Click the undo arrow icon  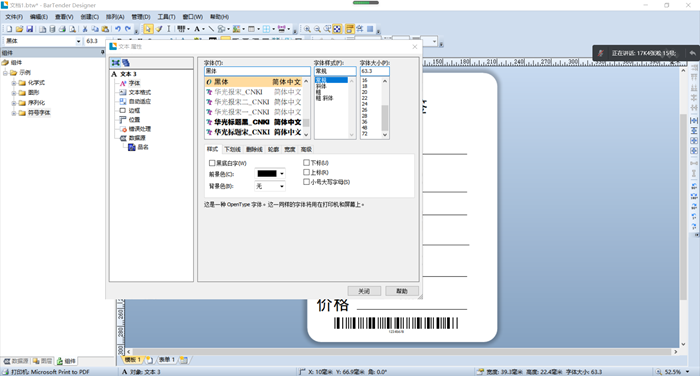(117, 29)
